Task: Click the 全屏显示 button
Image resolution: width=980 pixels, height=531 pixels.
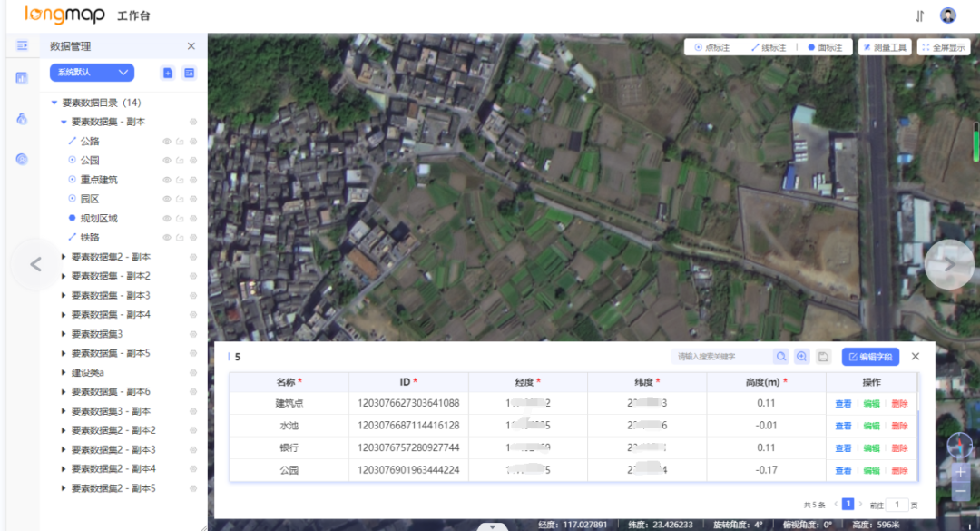Action: point(944,47)
